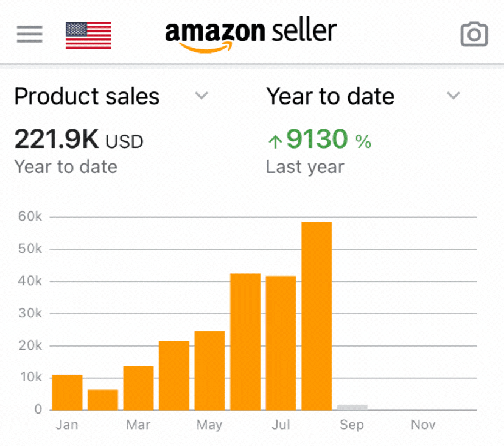The height and width of the screenshot is (446, 504).
Task: Open the camera scan icon
Action: [474, 34]
